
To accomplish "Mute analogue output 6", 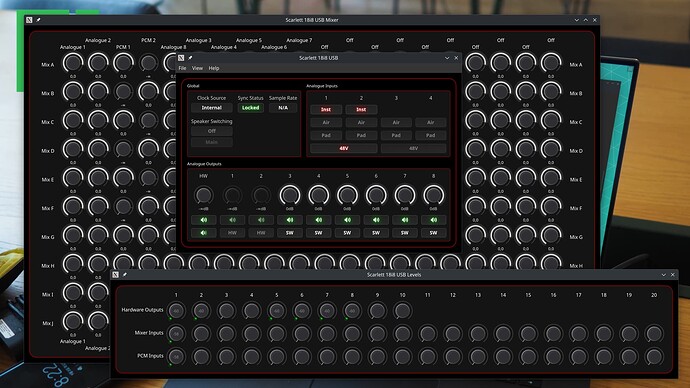I will click(x=376, y=220).
